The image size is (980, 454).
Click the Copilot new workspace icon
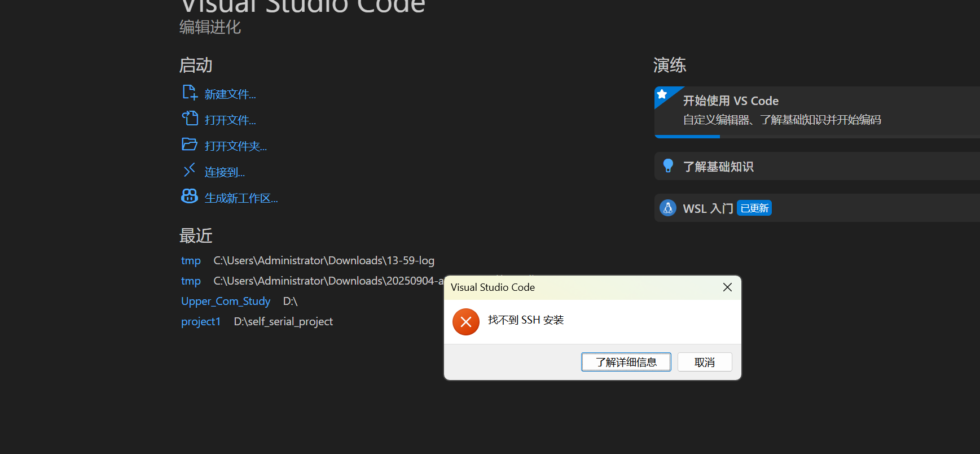pyautogui.click(x=190, y=196)
